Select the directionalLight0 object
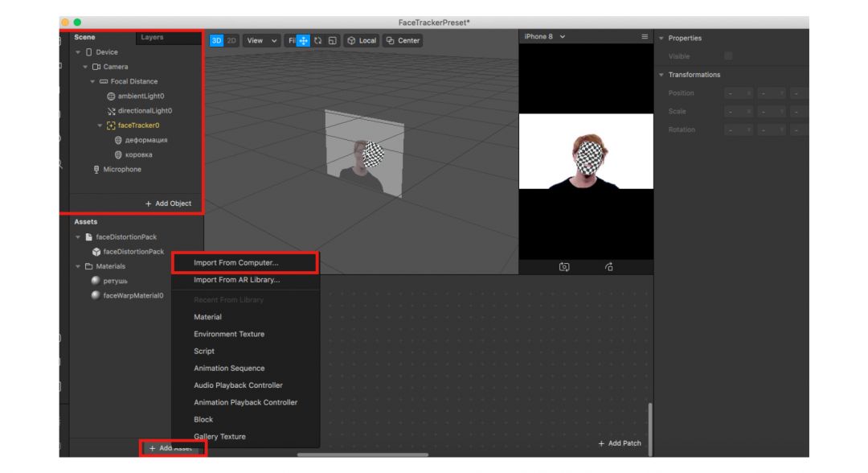 pyautogui.click(x=144, y=111)
